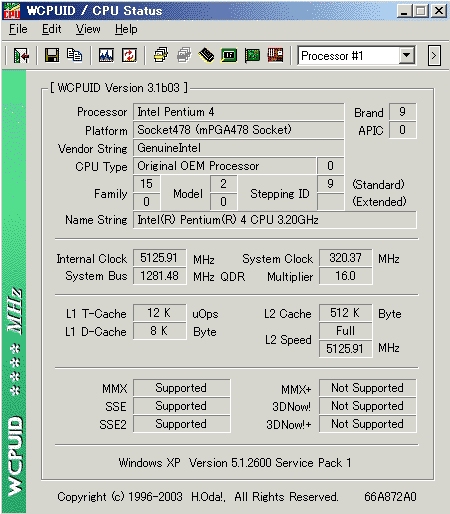Click the copyright H.Oda! text

point(198,497)
